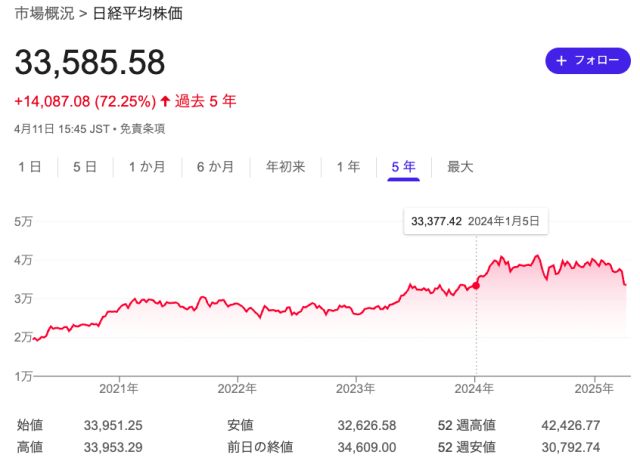Click the 5万 y-axis label
The height and width of the screenshot is (464, 640).
click(23, 222)
